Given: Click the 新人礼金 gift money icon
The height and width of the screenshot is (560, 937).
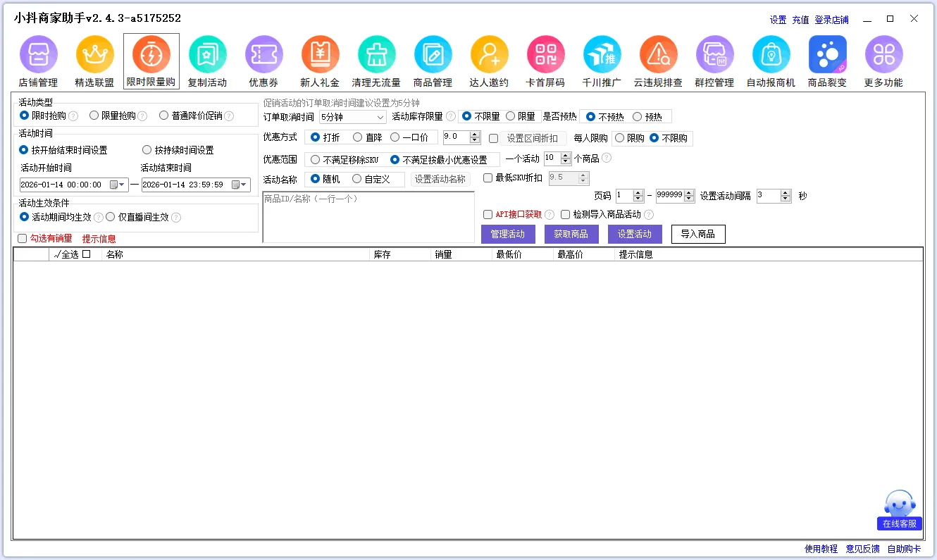Looking at the screenshot, I should coord(320,55).
